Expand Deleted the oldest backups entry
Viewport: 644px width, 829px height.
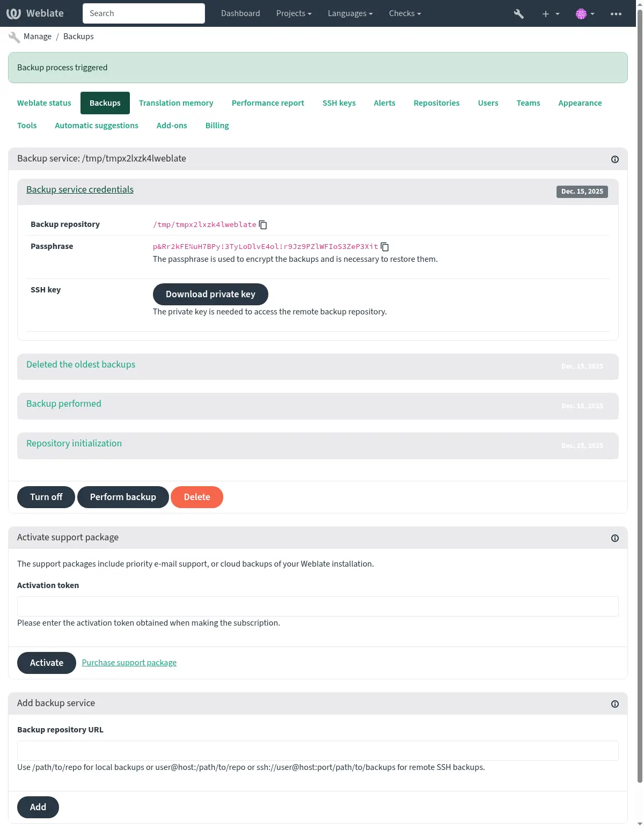point(80,364)
